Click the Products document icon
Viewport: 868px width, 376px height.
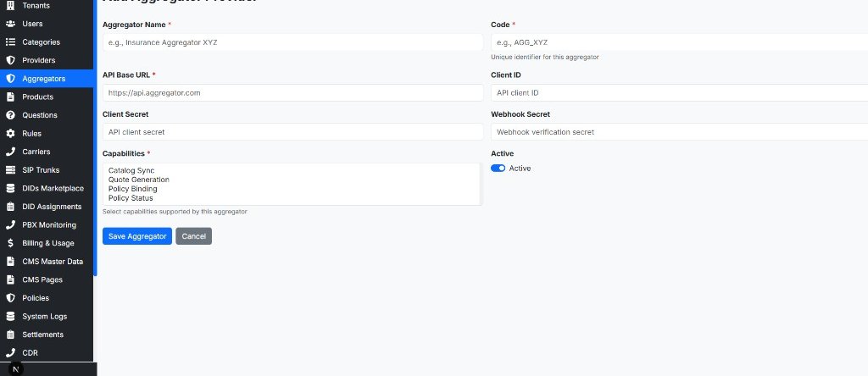tap(10, 97)
